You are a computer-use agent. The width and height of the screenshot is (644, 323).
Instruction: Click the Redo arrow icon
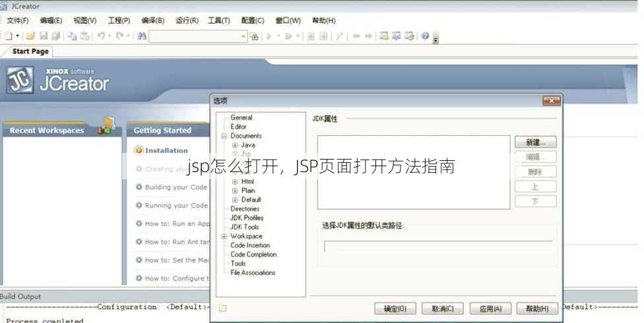[x=120, y=36]
